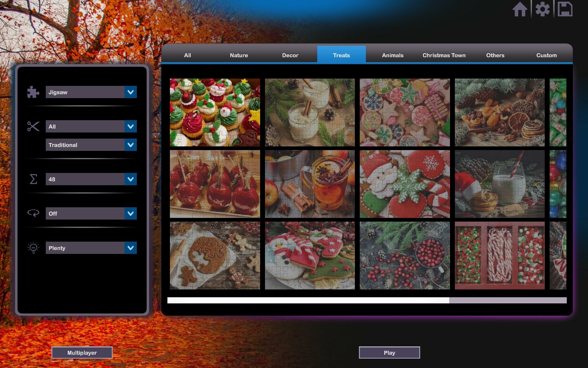Change hints setting from Plenty
Viewport: 588px width, 368px height.
pyautogui.click(x=130, y=248)
